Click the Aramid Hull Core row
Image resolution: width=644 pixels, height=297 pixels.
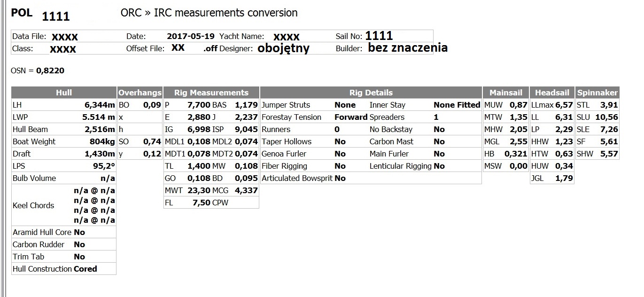coord(64,232)
